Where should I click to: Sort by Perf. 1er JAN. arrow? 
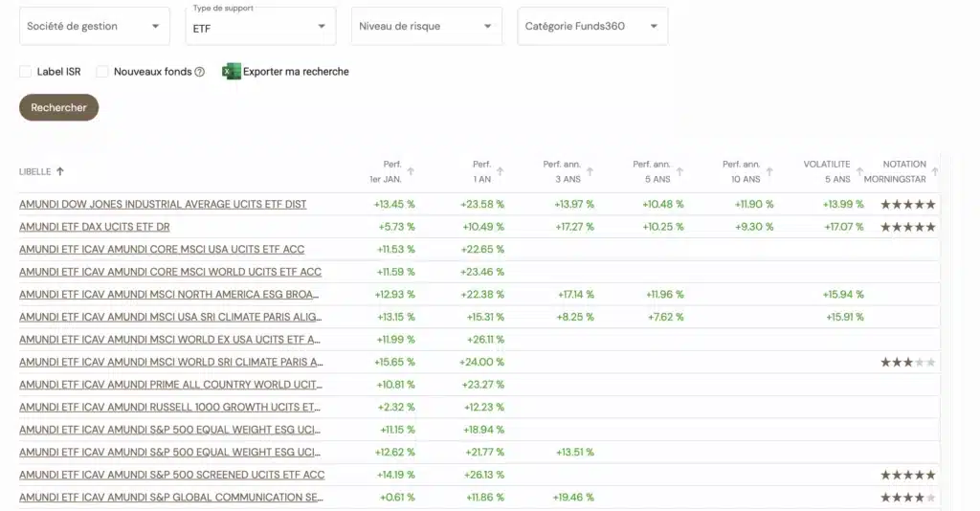tap(411, 171)
